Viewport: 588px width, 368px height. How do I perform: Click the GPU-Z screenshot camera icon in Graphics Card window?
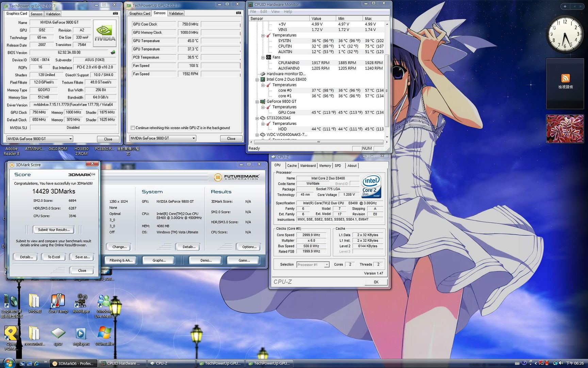pyautogui.click(x=115, y=14)
